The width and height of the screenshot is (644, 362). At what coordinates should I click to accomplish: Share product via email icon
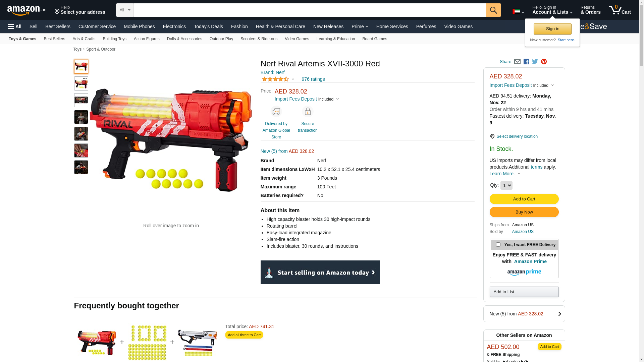(517, 62)
